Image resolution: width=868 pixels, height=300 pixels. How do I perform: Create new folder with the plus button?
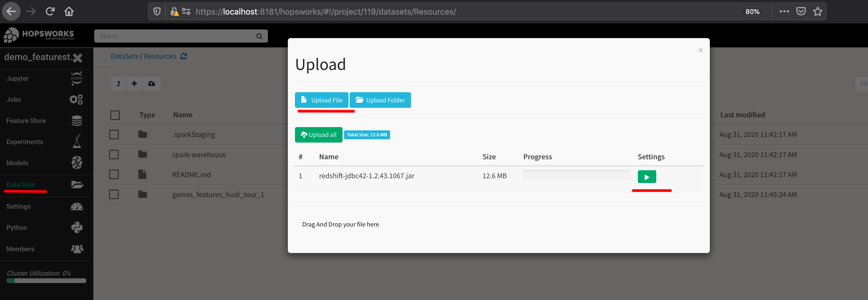point(134,84)
